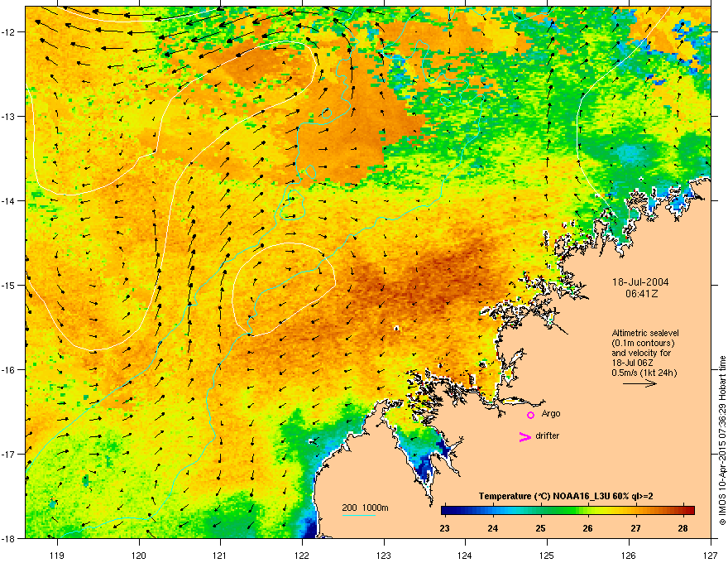Image resolution: width=728 pixels, height=563 pixels.
Task: Click the colorbar value 25
Action: pos(540,528)
